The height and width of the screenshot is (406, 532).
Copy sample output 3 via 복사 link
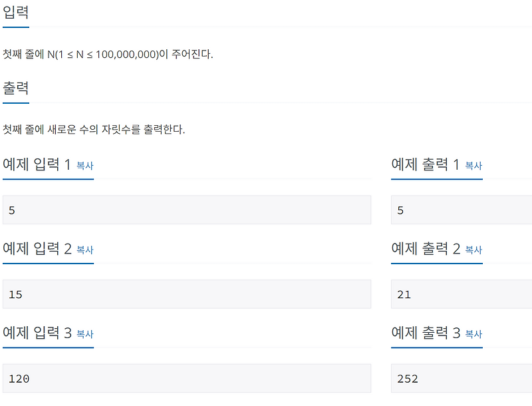pos(473,335)
